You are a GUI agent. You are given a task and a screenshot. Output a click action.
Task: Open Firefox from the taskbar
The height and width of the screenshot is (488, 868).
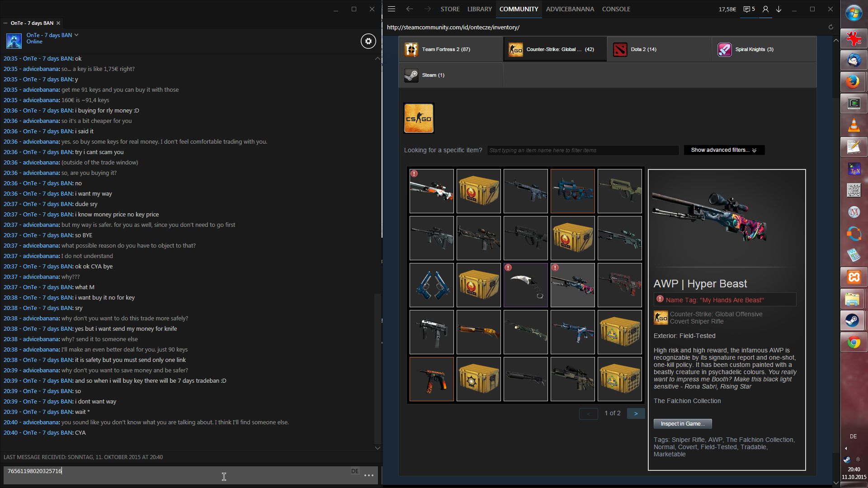[x=854, y=82]
